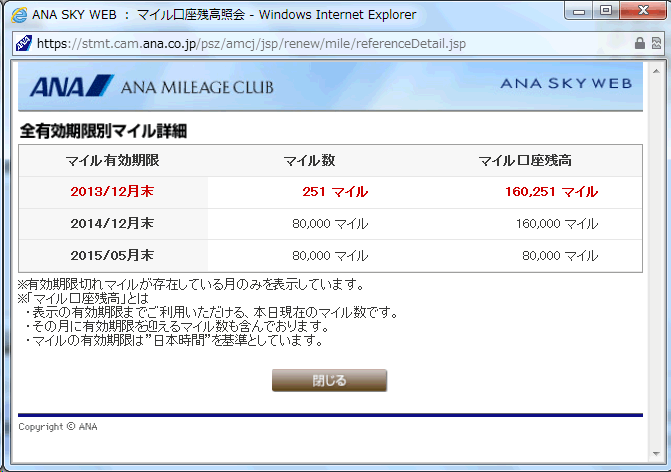
Task: Click the note starting ※有効期限切れマイル
Action: 191,284
